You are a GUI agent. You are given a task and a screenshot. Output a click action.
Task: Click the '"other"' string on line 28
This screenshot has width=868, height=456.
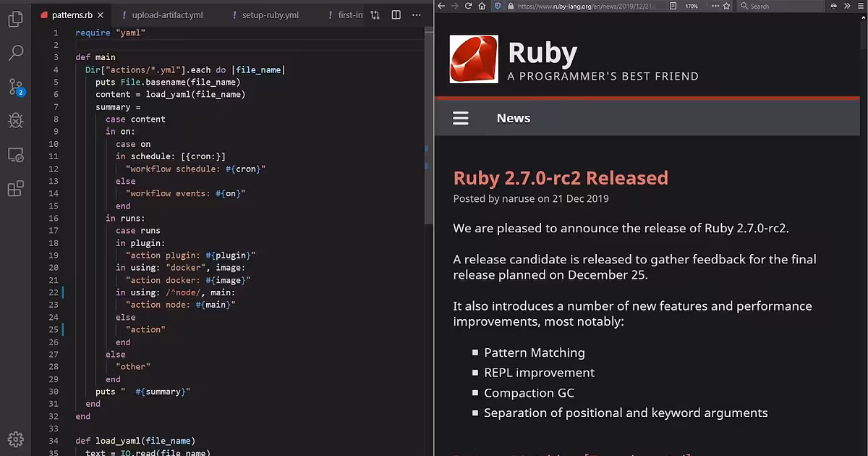pyautogui.click(x=133, y=367)
